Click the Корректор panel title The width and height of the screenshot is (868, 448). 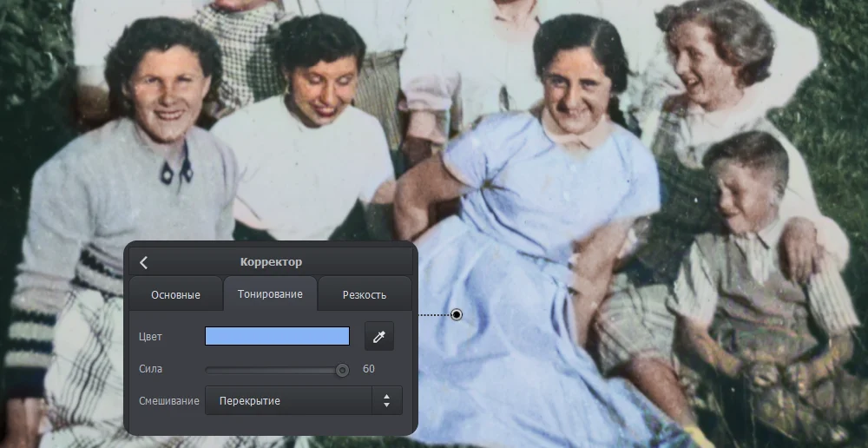click(271, 262)
